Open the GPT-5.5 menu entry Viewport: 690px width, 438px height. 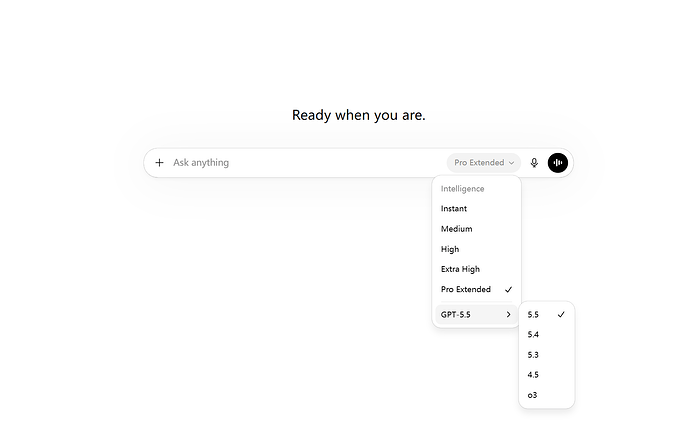point(477,315)
